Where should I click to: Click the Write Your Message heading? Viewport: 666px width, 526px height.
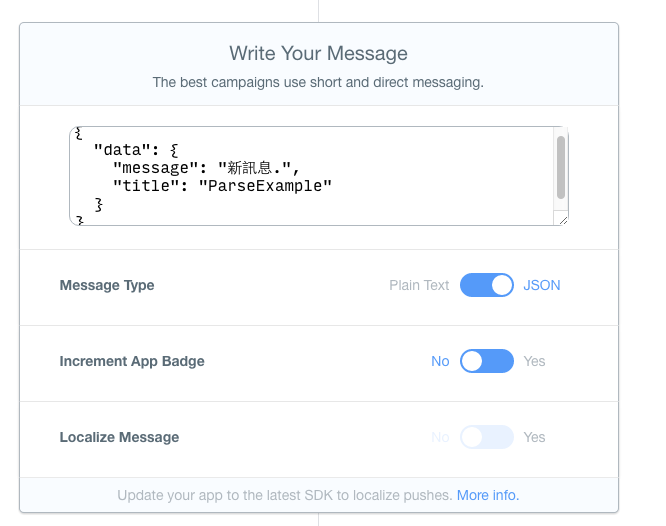click(x=319, y=54)
